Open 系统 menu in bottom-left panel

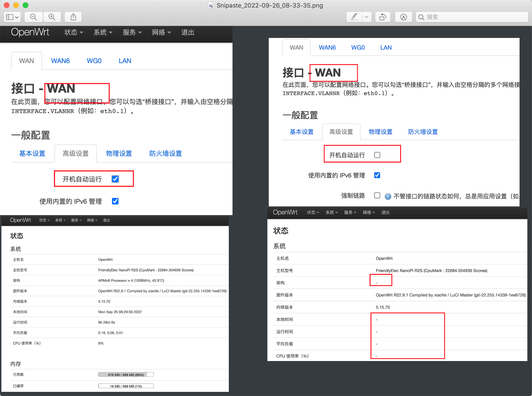[60, 220]
